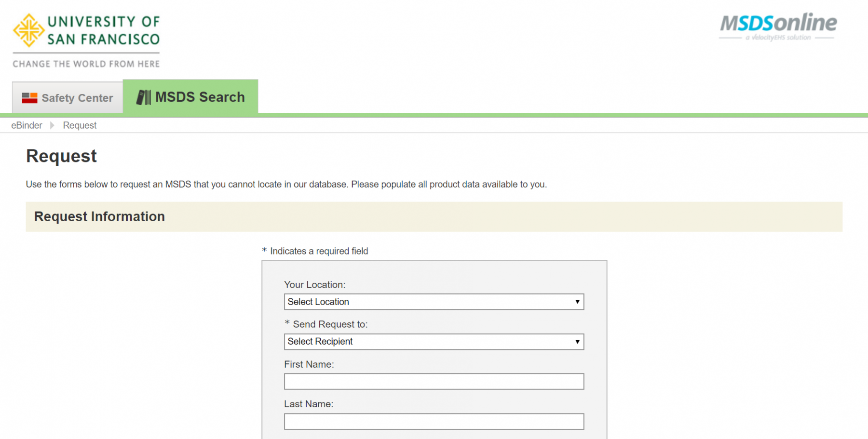Viewport: 868px width, 439px height.
Task: Click the University of San Francisco logo
Action: pyautogui.click(x=86, y=40)
